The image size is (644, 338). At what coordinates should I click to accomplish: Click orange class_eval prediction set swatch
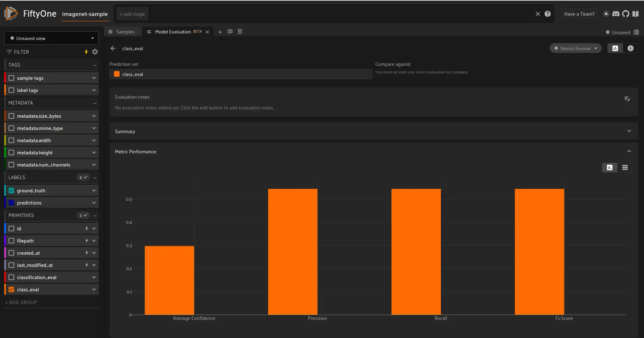coord(117,74)
